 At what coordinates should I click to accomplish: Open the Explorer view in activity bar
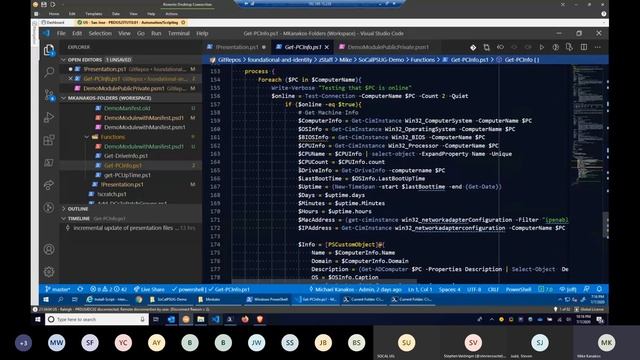(49, 50)
